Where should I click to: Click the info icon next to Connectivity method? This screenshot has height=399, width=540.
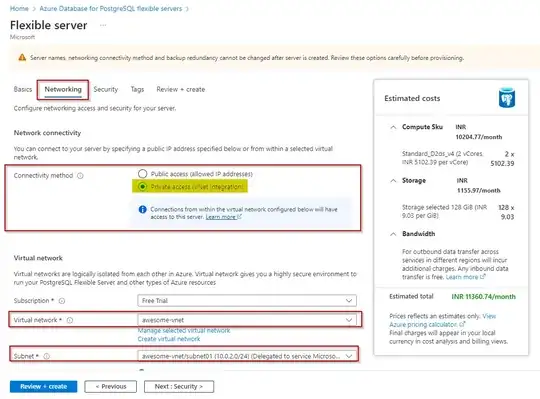point(80,176)
